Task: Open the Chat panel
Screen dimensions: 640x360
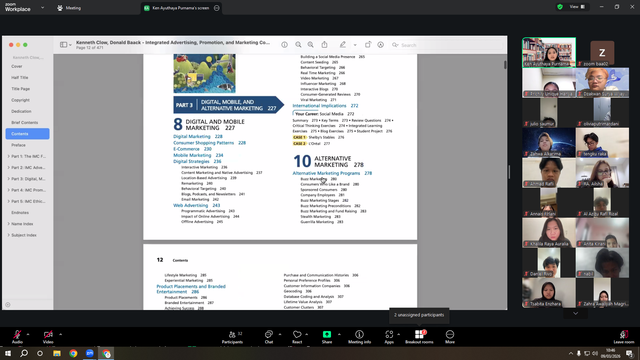Action: pyautogui.click(x=269, y=337)
